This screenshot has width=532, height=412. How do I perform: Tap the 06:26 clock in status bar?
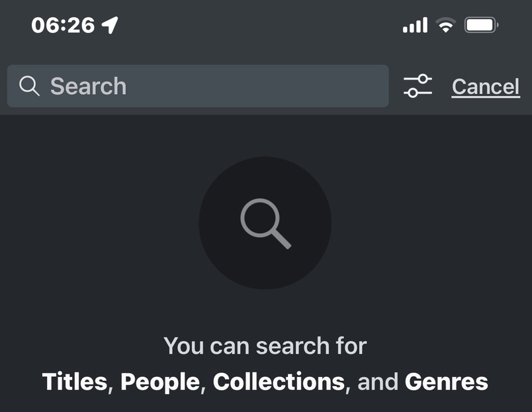tap(62, 26)
